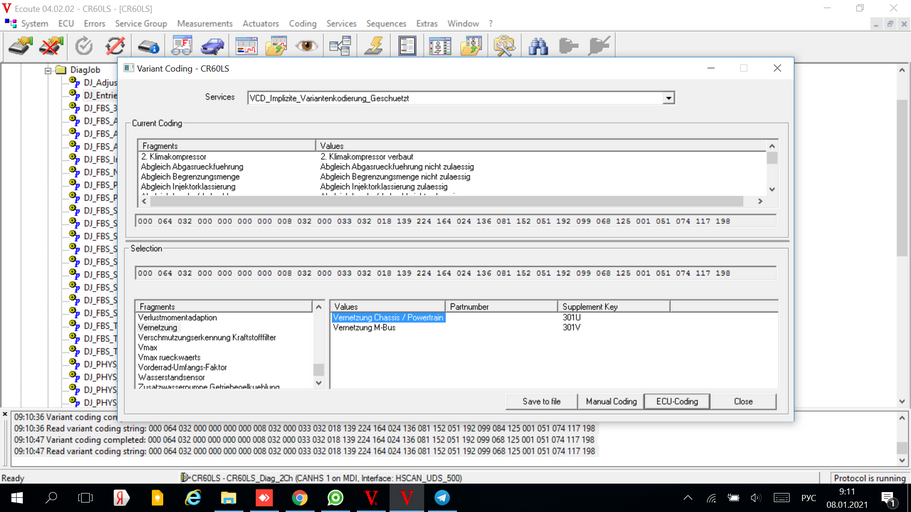The width and height of the screenshot is (911, 512).
Task: Close the log panel with its X
Action: 5,414
